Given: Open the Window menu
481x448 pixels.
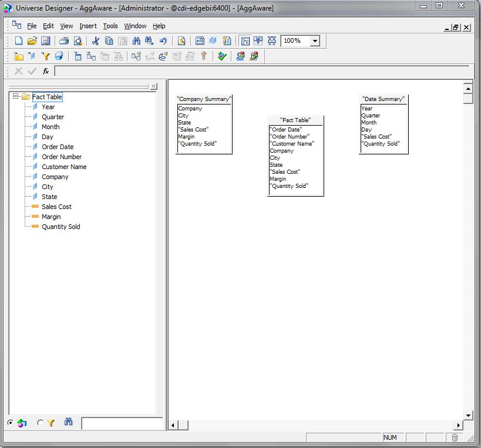Looking at the screenshot, I should [135, 26].
